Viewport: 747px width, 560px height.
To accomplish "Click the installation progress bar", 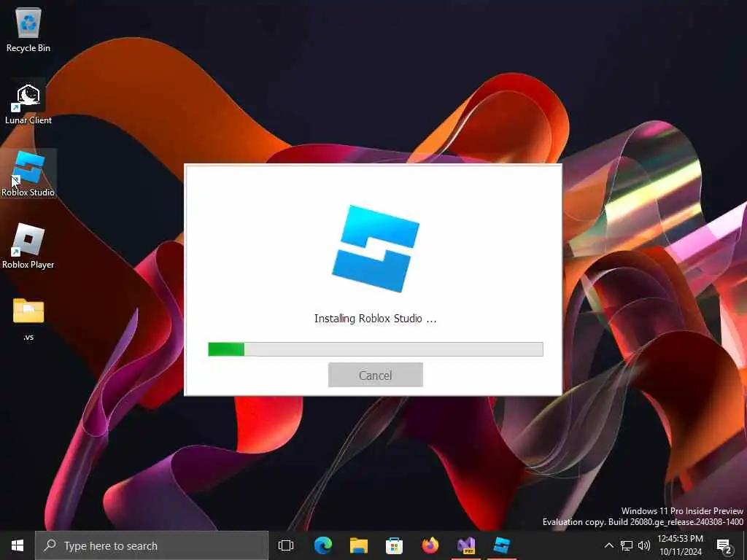I will point(376,349).
